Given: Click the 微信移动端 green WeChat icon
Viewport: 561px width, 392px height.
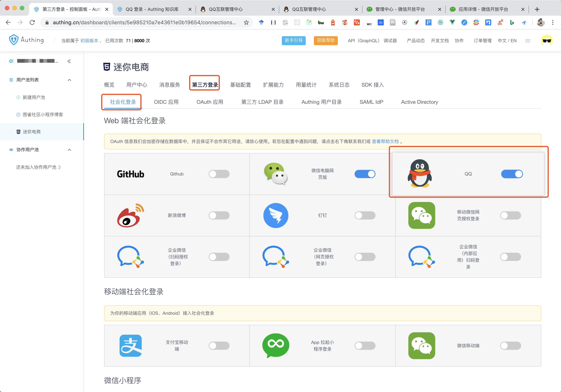Looking at the screenshot, I should click(x=422, y=346).
